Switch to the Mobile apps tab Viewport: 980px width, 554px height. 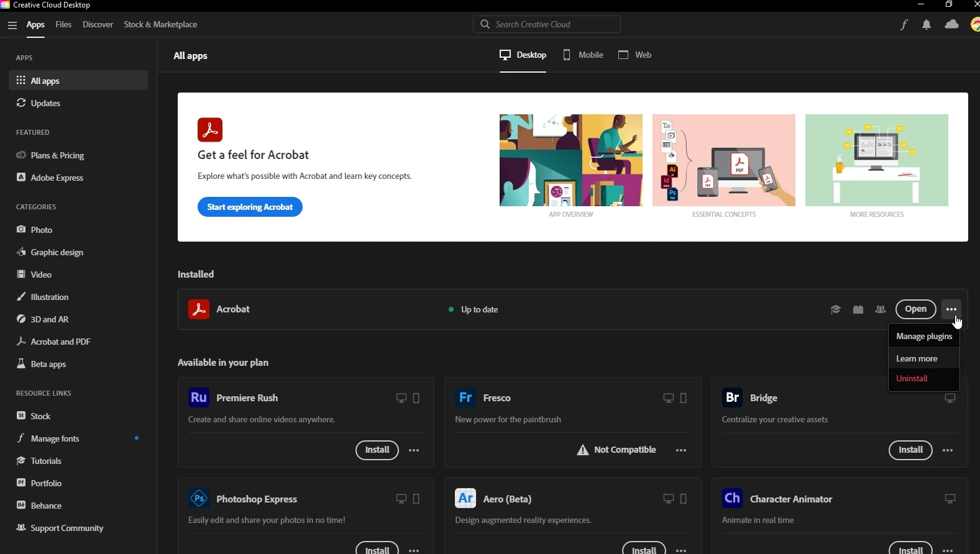[583, 55]
